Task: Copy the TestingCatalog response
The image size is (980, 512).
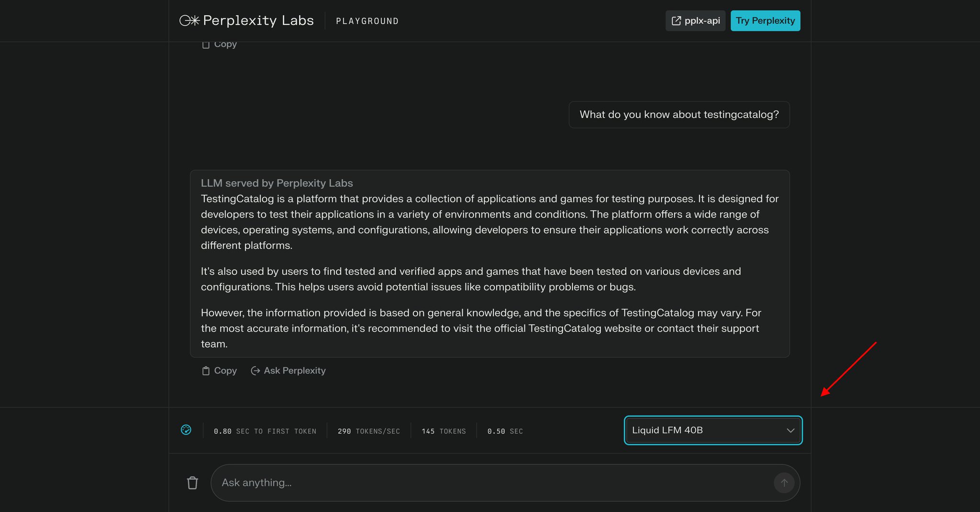Action: pos(219,370)
